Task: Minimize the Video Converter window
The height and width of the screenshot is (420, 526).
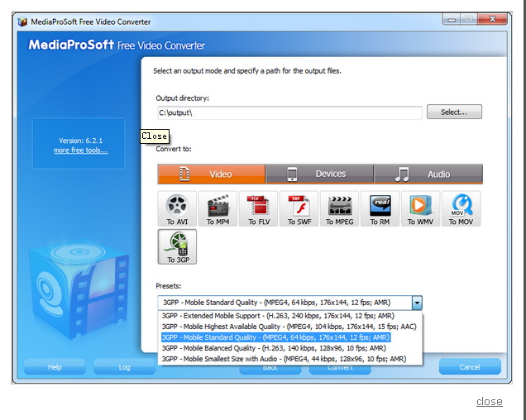Action: [452, 20]
